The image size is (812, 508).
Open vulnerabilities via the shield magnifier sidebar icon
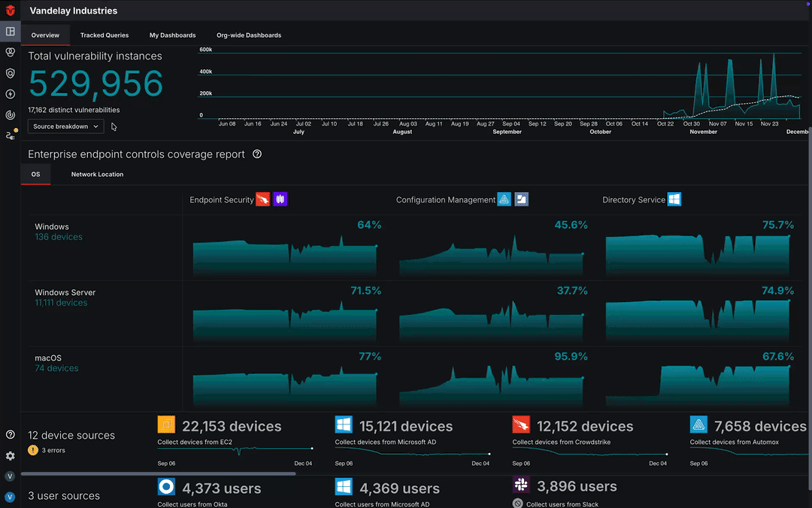pyautogui.click(x=10, y=73)
